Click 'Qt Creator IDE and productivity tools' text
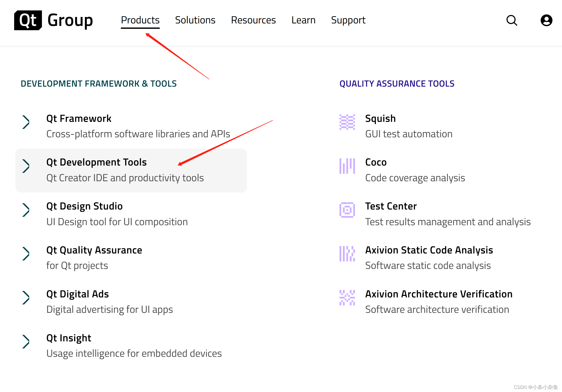The width and height of the screenshot is (562, 392). tap(125, 178)
